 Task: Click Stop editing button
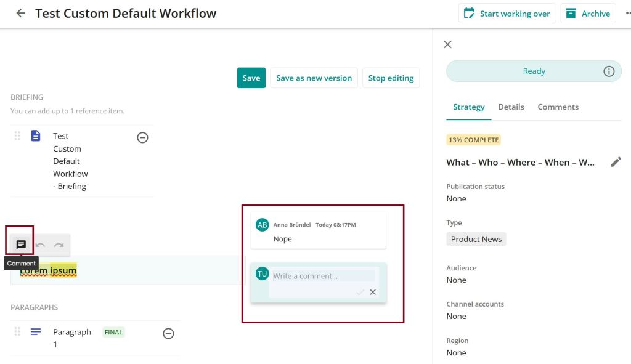391,78
